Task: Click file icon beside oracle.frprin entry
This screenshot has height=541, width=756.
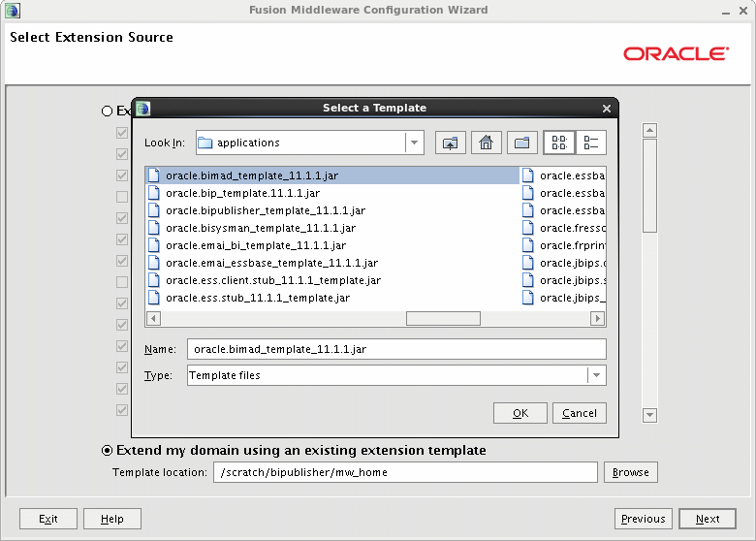Action: click(528, 245)
